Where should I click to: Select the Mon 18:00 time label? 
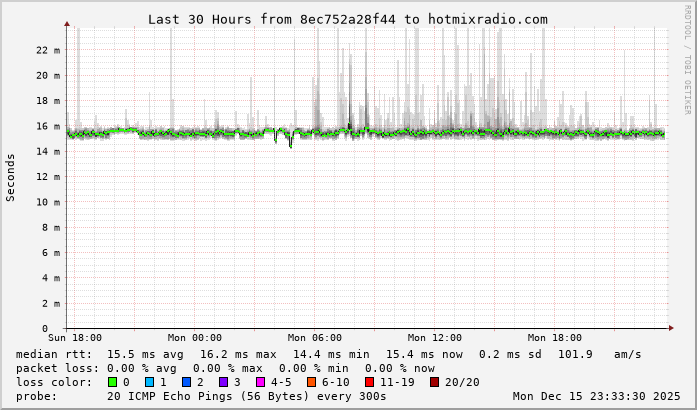555,338
